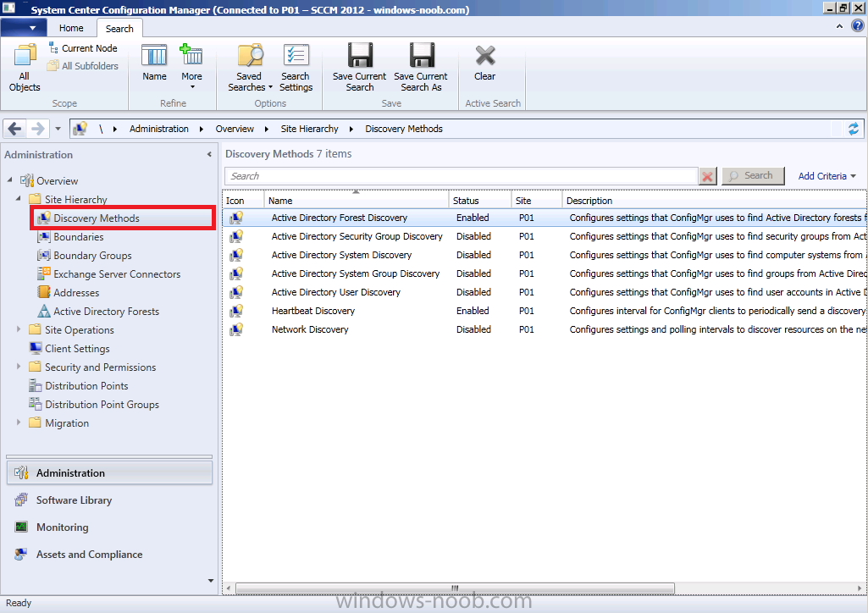This screenshot has width=868, height=613.
Task: Sort list by Name column header
Action: [356, 201]
